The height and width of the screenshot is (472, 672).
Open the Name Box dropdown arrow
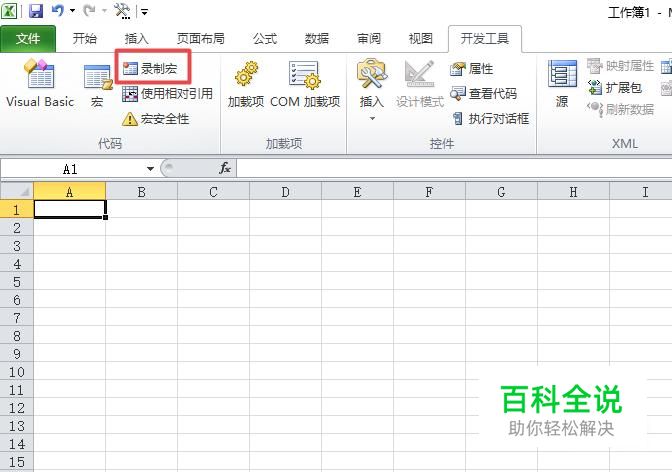(x=150, y=169)
